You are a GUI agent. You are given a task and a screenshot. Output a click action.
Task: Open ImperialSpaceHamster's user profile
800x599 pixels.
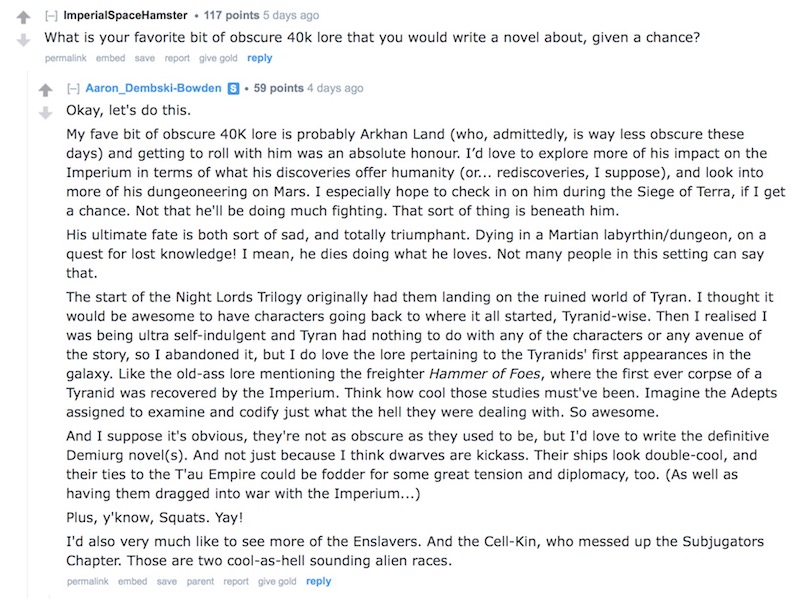[x=125, y=15]
